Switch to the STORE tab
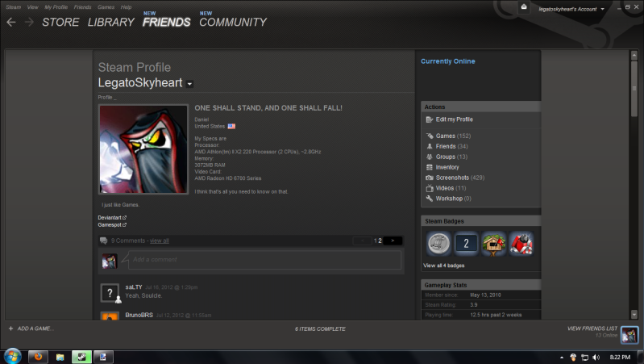The width and height of the screenshot is (644, 364). pyautogui.click(x=60, y=23)
